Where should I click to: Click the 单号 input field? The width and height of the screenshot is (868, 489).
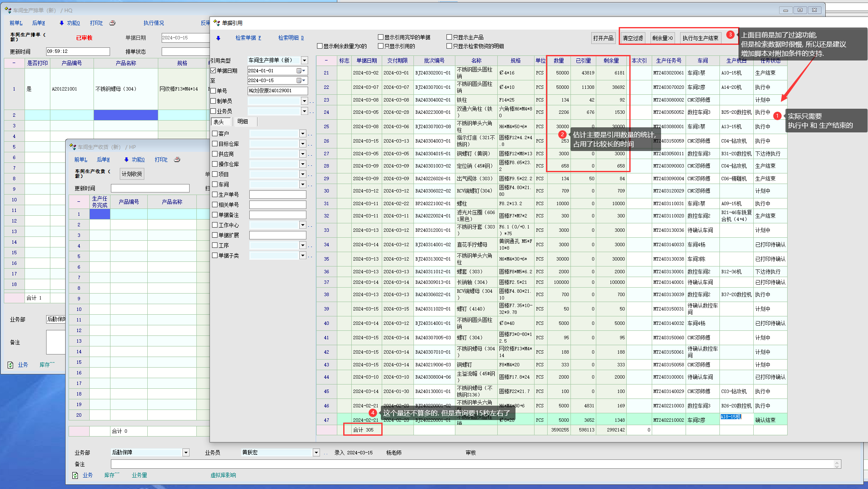(277, 91)
